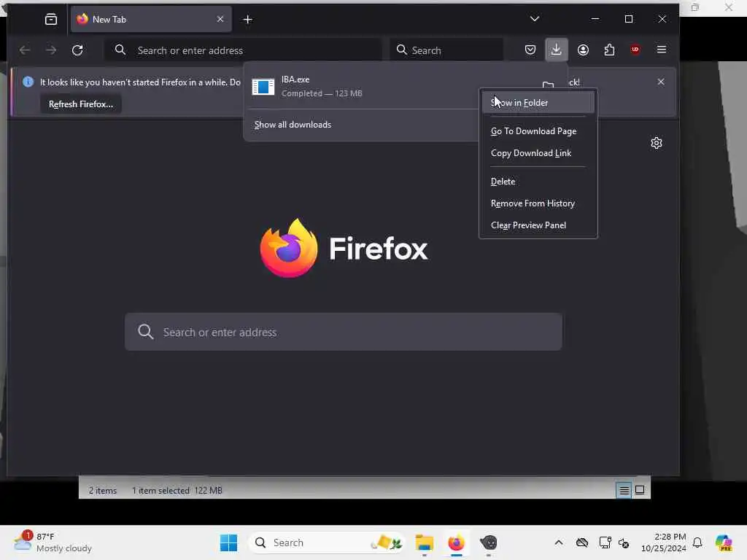
Task: Choose Clear Preview Panel
Action: point(538,225)
